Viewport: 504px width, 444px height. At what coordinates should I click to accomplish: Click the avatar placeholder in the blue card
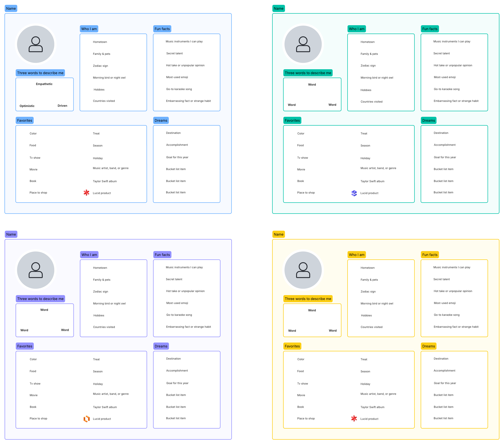pyautogui.click(x=35, y=44)
